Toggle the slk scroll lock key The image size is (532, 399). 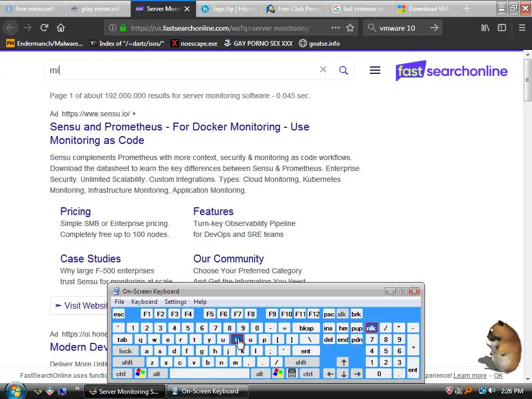click(x=342, y=314)
